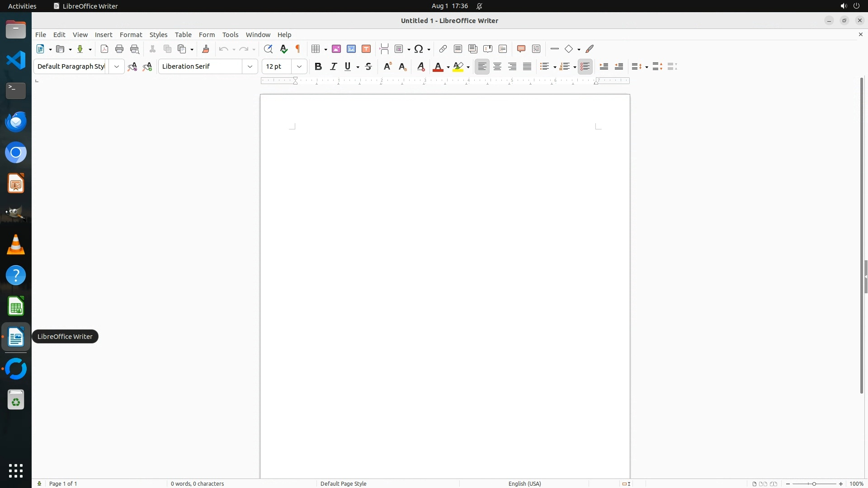Expand the paragraph style dropdown
The image size is (868, 488).
(117, 67)
